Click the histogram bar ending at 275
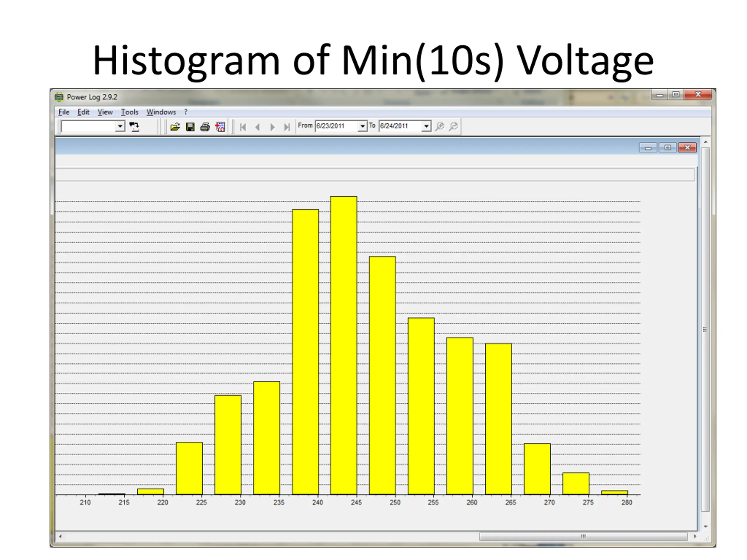This screenshot has width=747, height=560. (576, 483)
